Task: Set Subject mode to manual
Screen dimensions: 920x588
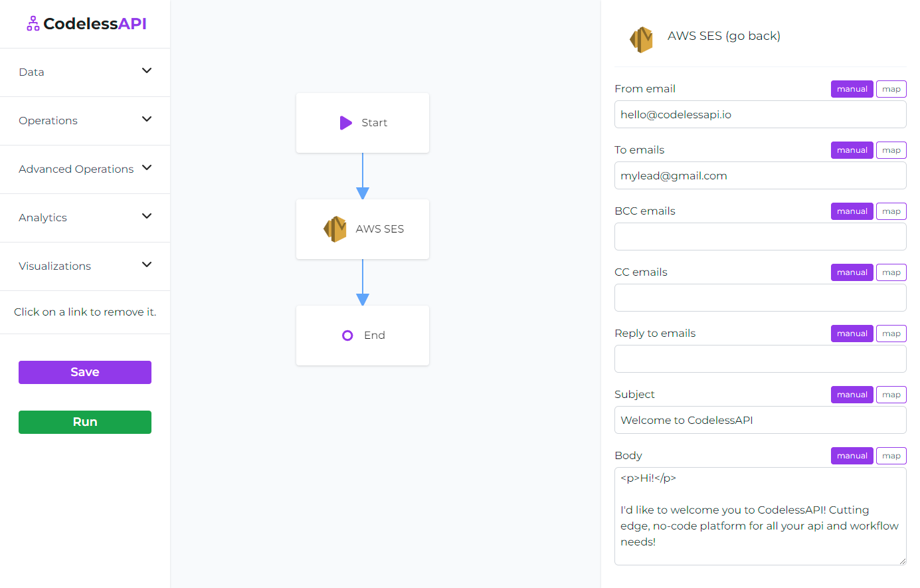Action: (852, 395)
